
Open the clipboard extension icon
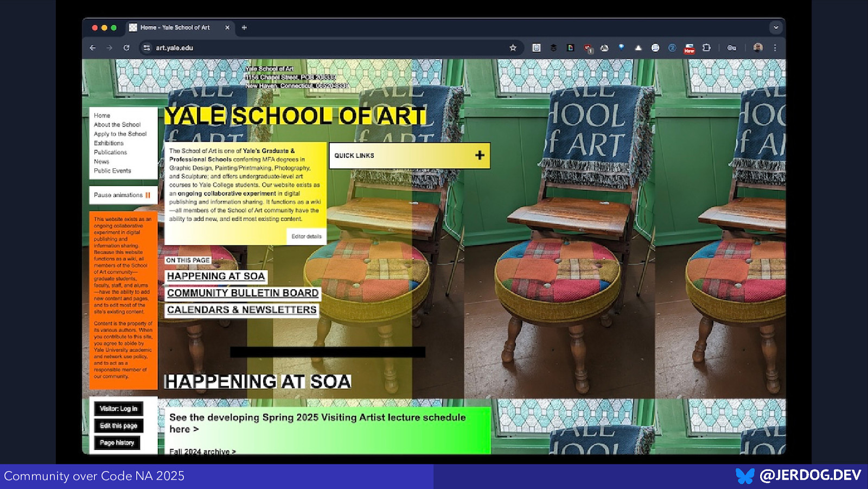(x=537, y=48)
